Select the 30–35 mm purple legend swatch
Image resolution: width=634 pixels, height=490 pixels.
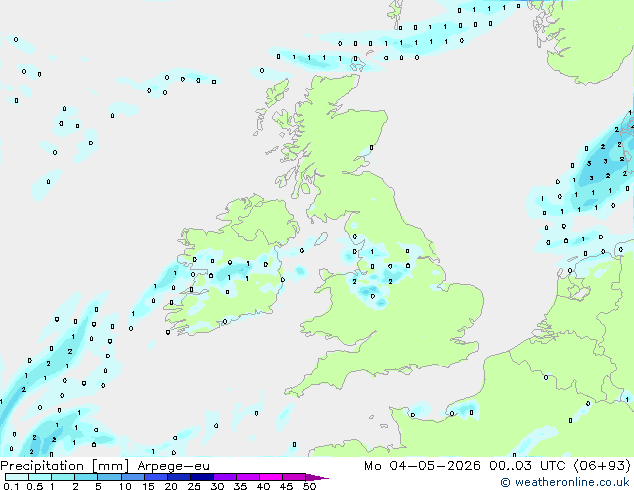pyautogui.click(x=224, y=477)
